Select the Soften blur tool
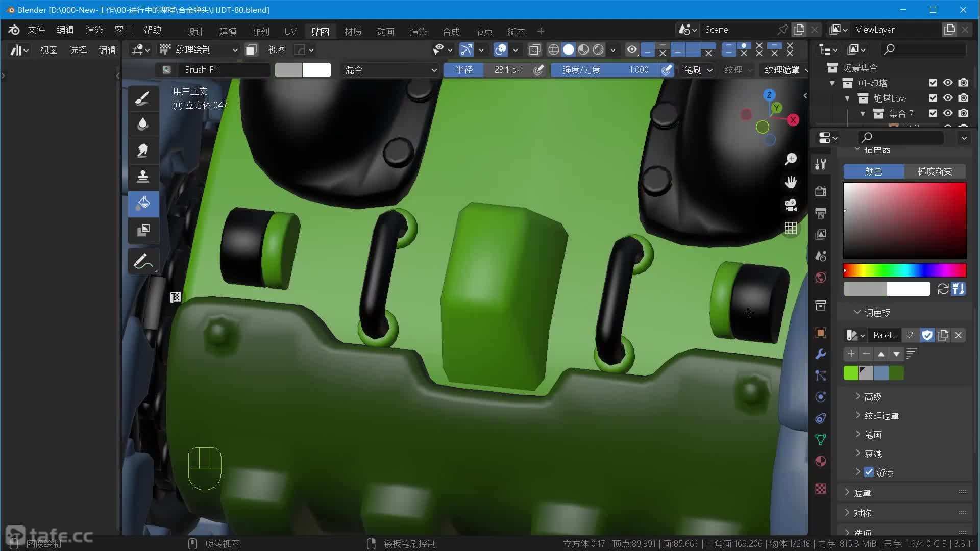 click(143, 124)
